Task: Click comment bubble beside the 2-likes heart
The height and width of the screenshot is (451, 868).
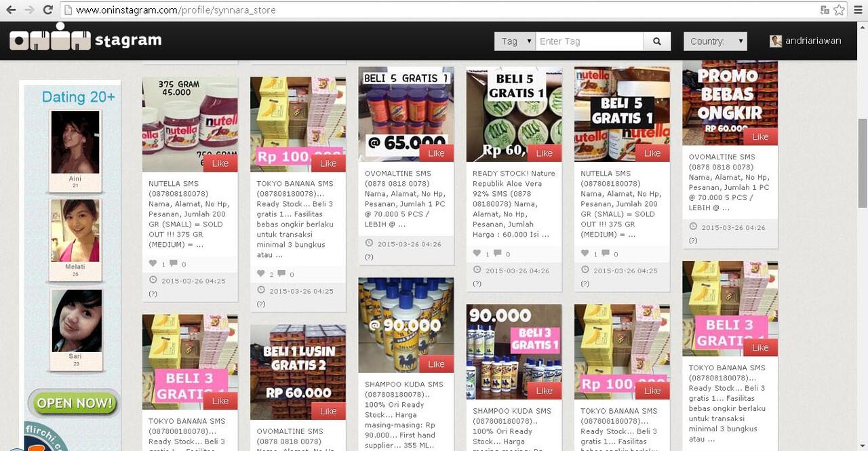Action: [282, 274]
